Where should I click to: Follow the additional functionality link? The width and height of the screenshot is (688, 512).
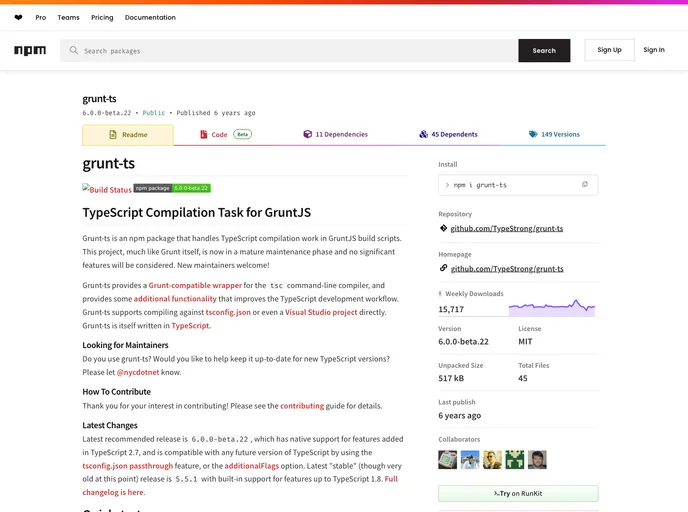pos(175,299)
